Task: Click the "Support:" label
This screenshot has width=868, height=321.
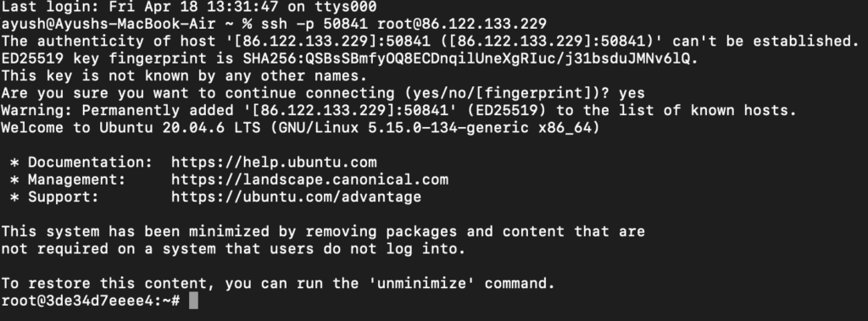Action: tap(64, 196)
